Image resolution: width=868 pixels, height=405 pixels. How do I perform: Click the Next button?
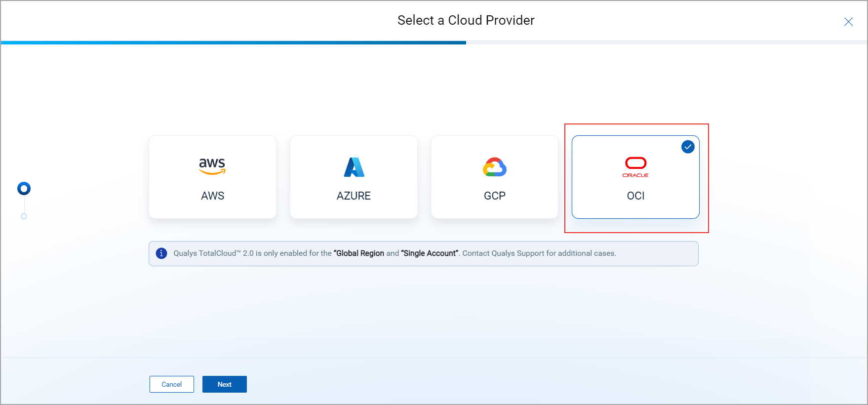tap(225, 384)
